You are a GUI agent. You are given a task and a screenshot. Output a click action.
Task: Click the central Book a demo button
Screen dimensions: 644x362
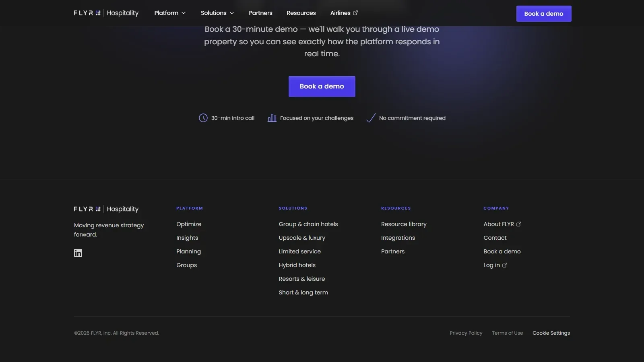(x=322, y=86)
